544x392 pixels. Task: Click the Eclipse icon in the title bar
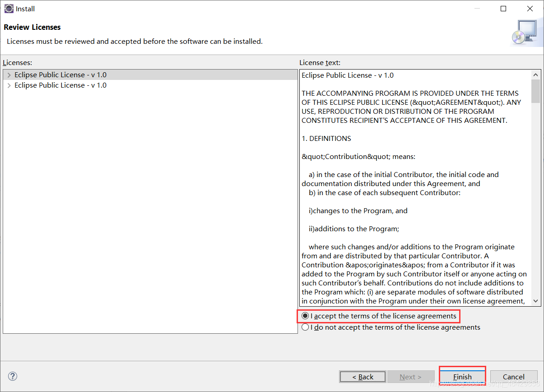[x=9, y=9]
